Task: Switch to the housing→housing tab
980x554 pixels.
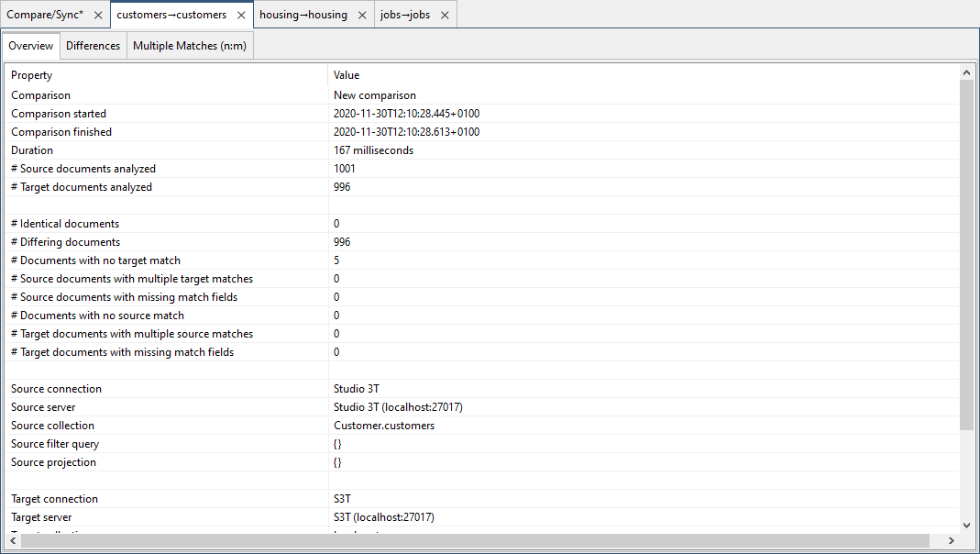Action: click(303, 14)
